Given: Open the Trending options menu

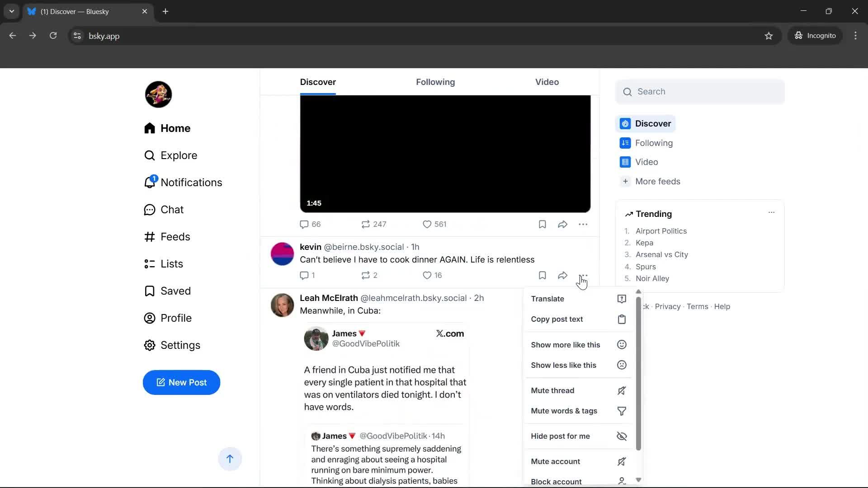Looking at the screenshot, I should 771,212.
